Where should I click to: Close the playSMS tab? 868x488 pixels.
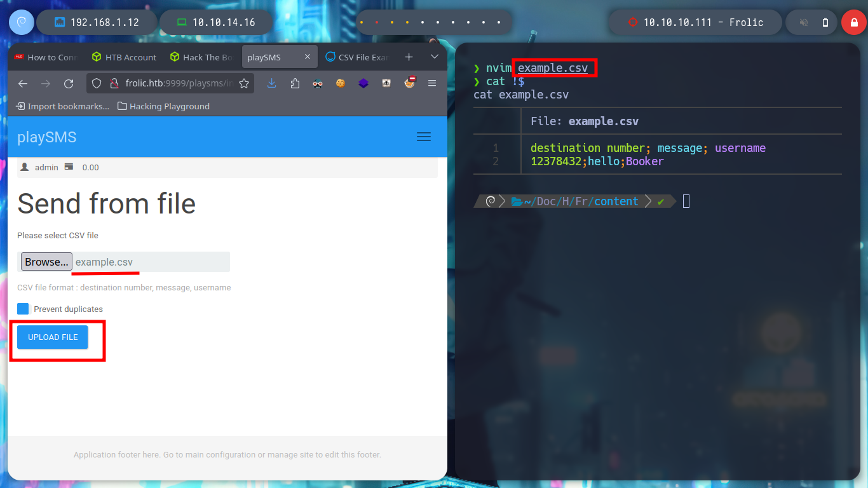(x=308, y=57)
